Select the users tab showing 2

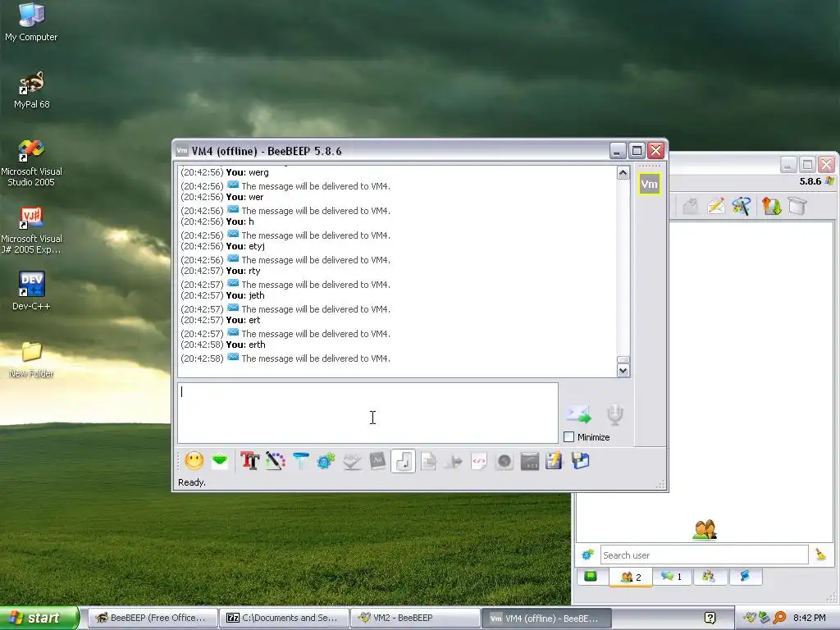[x=631, y=577]
